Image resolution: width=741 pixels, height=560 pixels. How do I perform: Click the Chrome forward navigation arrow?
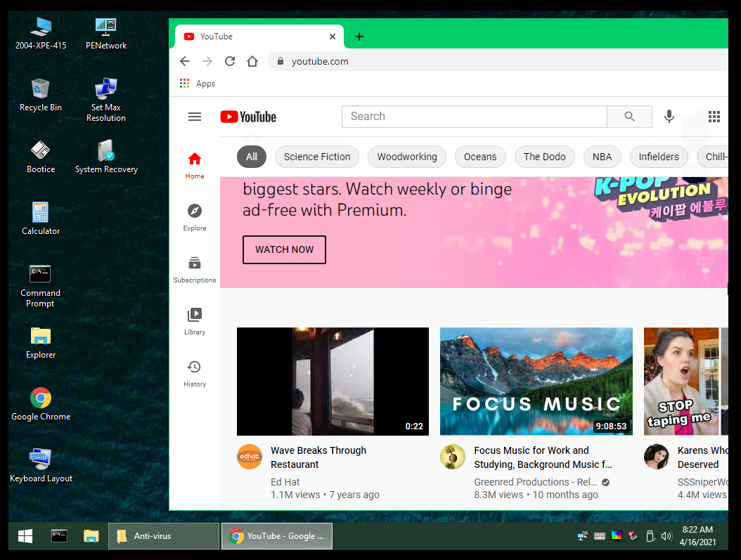click(207, 61)
